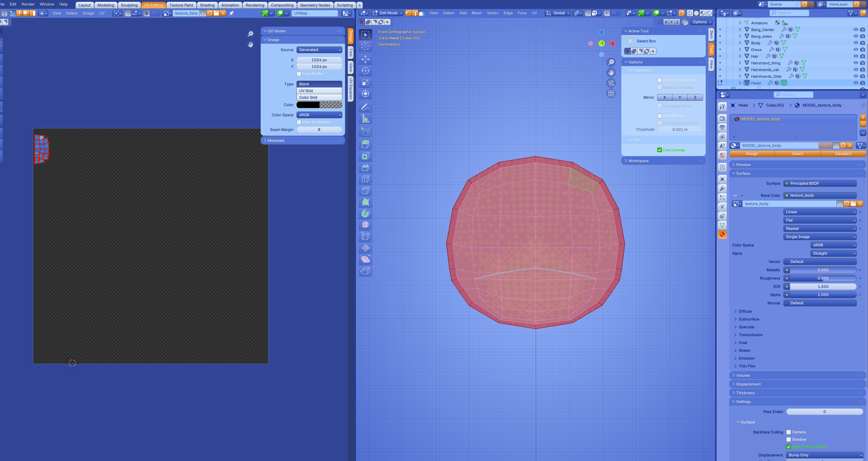The height and width of the screenshot is (461, 868).
Task: Adjust the Roughness slider
Action: (822, 278)
